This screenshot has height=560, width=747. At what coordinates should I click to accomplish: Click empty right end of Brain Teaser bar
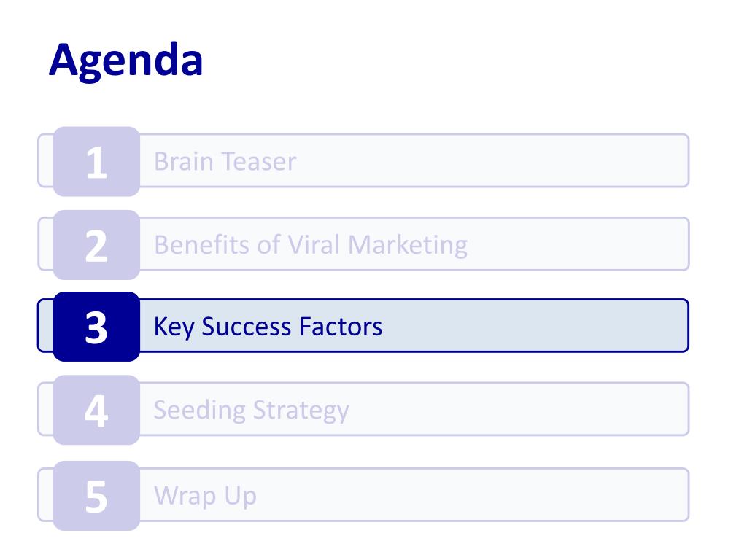(x=495, y=161)
